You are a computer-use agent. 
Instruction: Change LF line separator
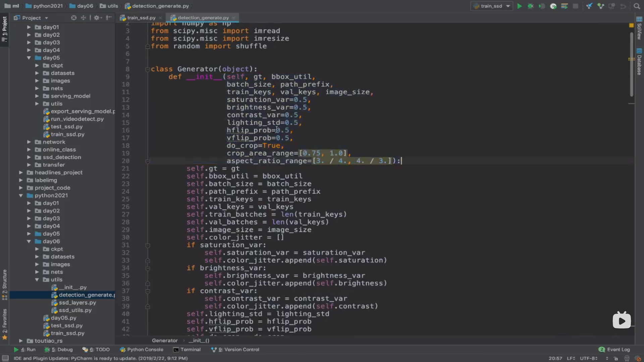(x=571, y=358)
